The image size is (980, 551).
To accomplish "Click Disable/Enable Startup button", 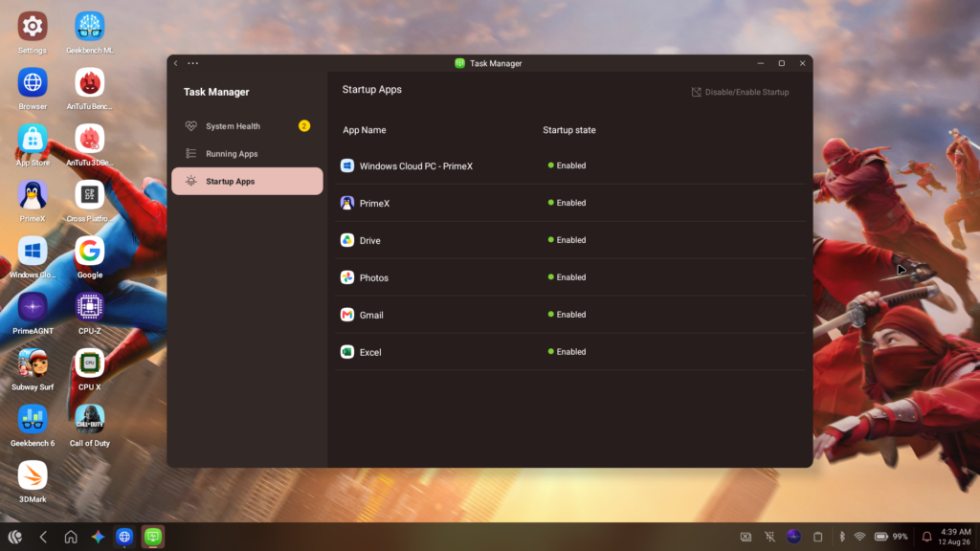I will pyautogui.click(x=740, y=92).
